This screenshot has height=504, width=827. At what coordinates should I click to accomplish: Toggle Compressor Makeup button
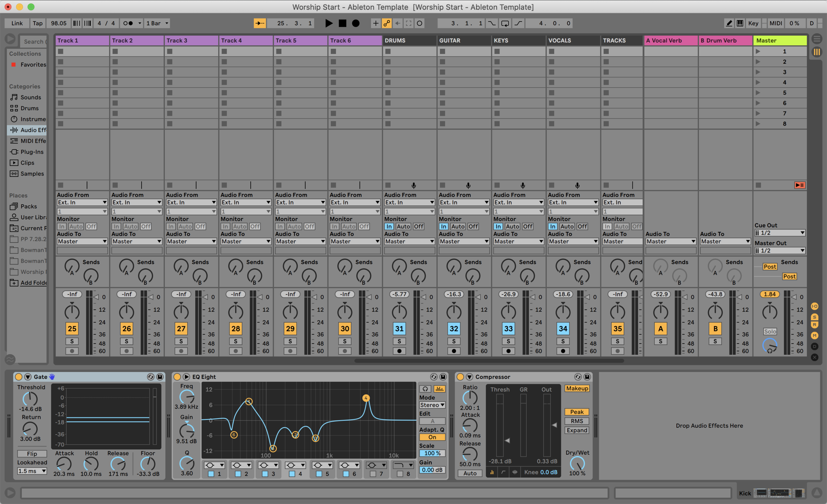point(577,388)
